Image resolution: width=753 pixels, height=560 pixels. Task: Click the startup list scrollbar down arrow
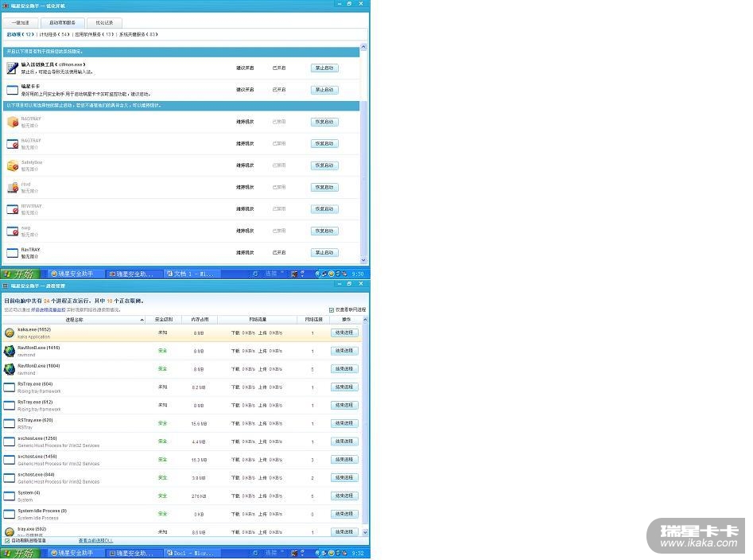point(363,260)
